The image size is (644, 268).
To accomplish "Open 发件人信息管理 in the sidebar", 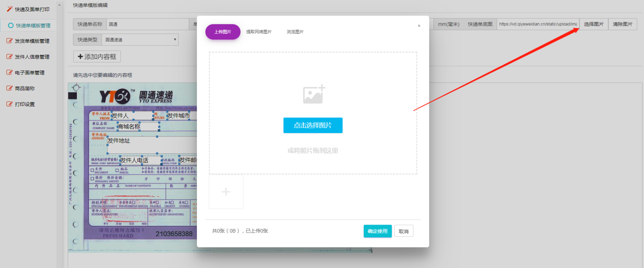I will coord(32,57).
